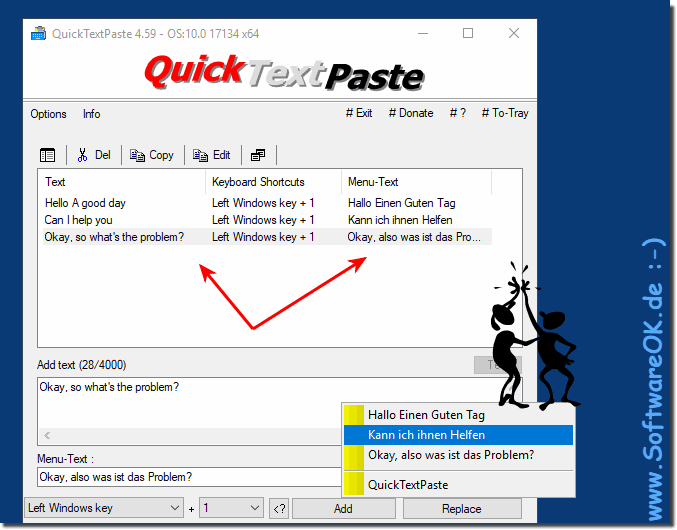Choose 'Hallo Einen Guten Tag' popup entry

459,415
